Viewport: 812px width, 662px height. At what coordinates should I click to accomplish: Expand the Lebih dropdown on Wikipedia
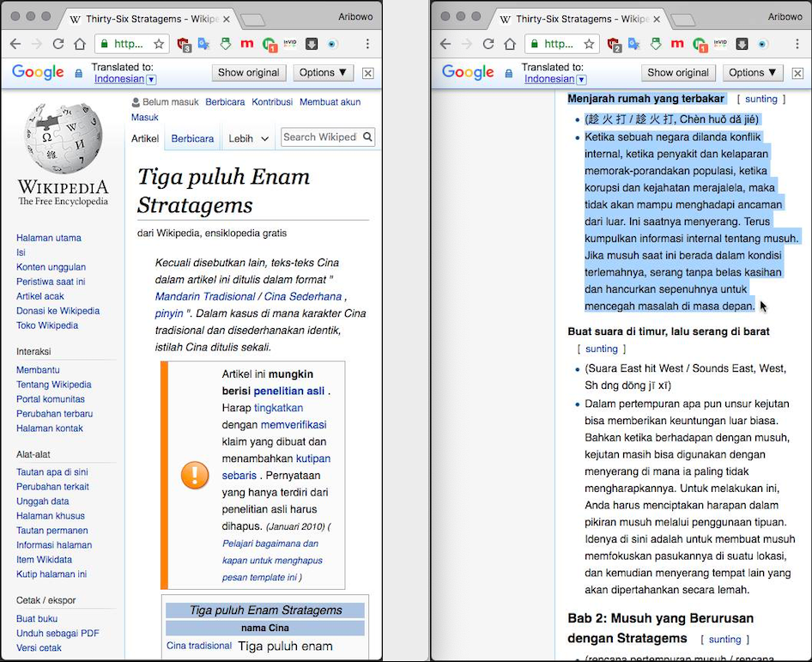[249, 138]
